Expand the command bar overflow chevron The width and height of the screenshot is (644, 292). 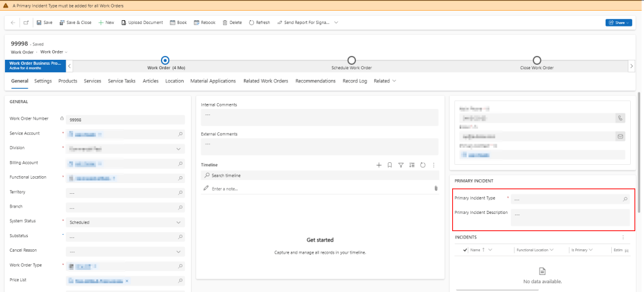(336, 23)
